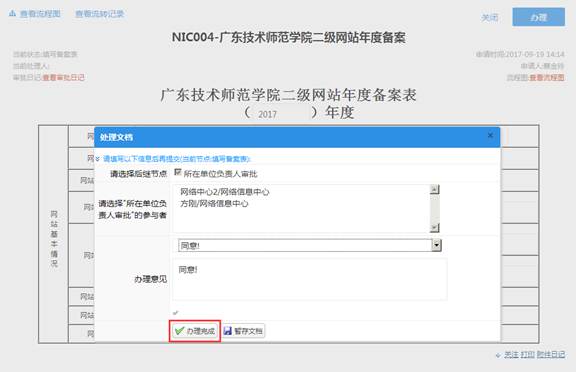Viewport: 576px width, 372px height.
Task: Click the 办理完成 finish button
Action: pyautogui.click(x=195, y=331)
